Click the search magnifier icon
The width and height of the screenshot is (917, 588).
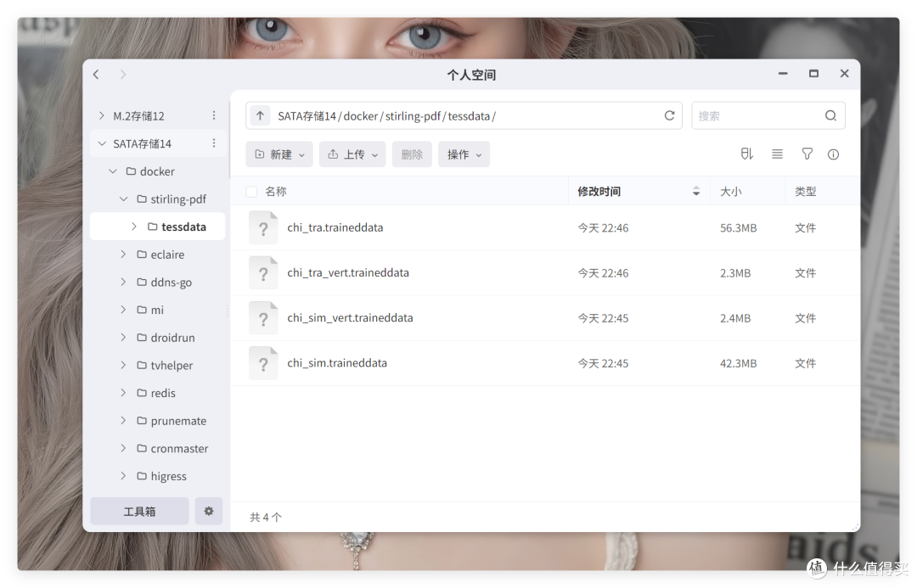[830, 115]
